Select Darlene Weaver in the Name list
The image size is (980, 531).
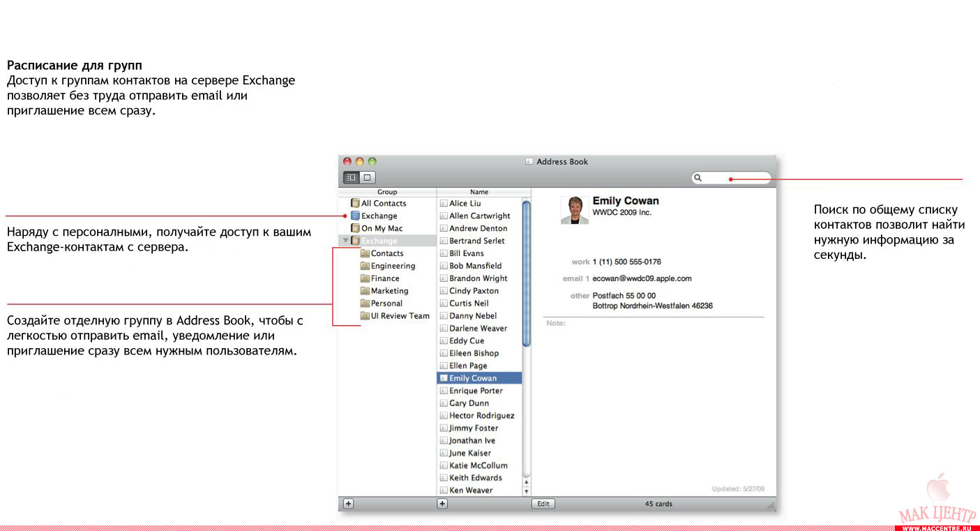coord(479,329)
